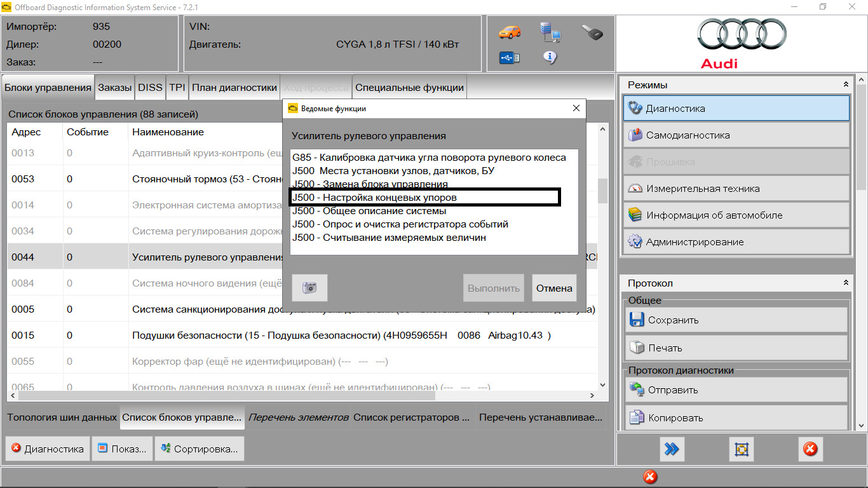Click the red X icon in status bar
The height and width of the screenshot is (488, 868).
pyautogui.click(x=649, y=477)
